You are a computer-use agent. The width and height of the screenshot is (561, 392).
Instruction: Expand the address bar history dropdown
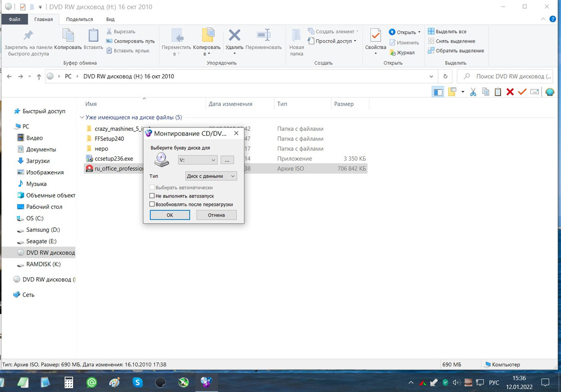click(x=431, y=76)
